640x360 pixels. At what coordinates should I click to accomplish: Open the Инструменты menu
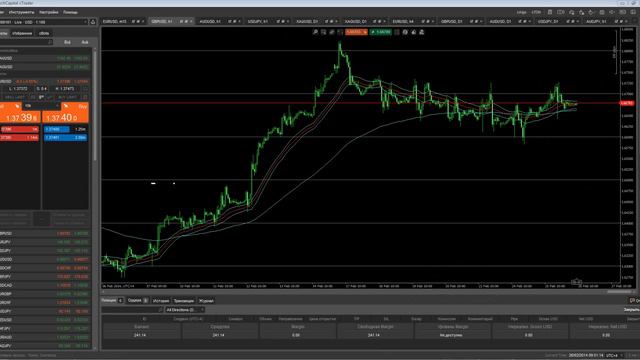coord(21,12)
